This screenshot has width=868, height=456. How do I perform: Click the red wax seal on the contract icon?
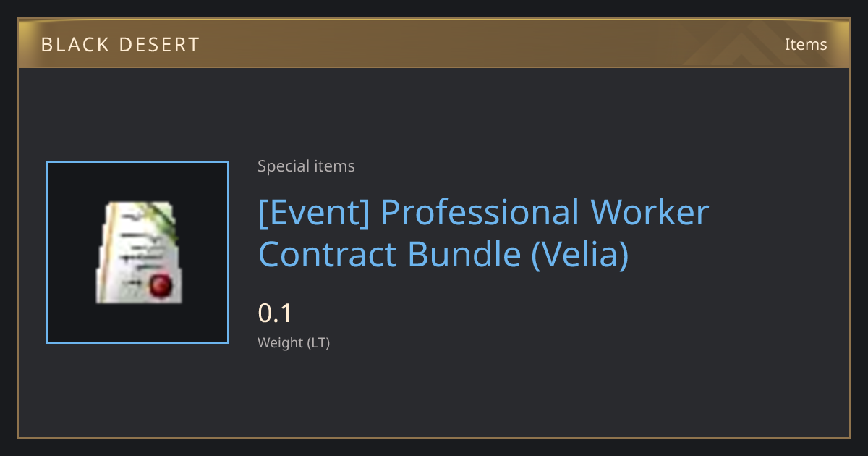pos(160,287)
